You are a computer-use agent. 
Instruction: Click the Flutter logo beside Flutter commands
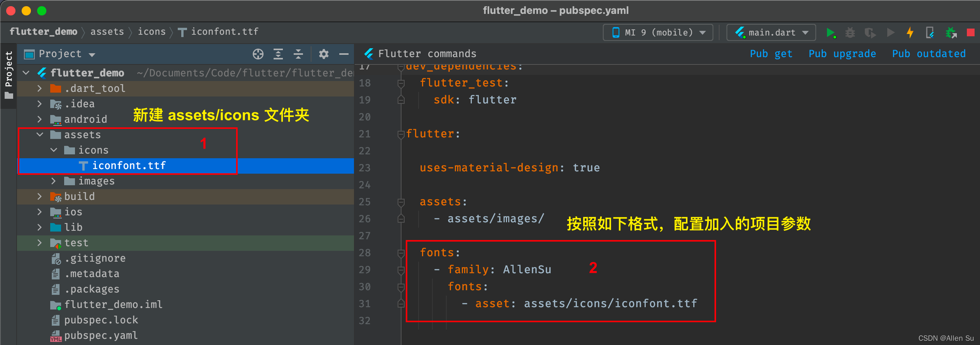pyautogui.click(x=369, y=54)
